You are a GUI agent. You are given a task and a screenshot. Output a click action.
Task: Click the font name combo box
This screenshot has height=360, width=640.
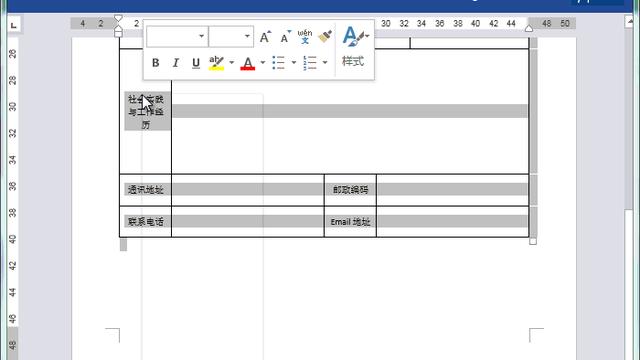(177, 36)
